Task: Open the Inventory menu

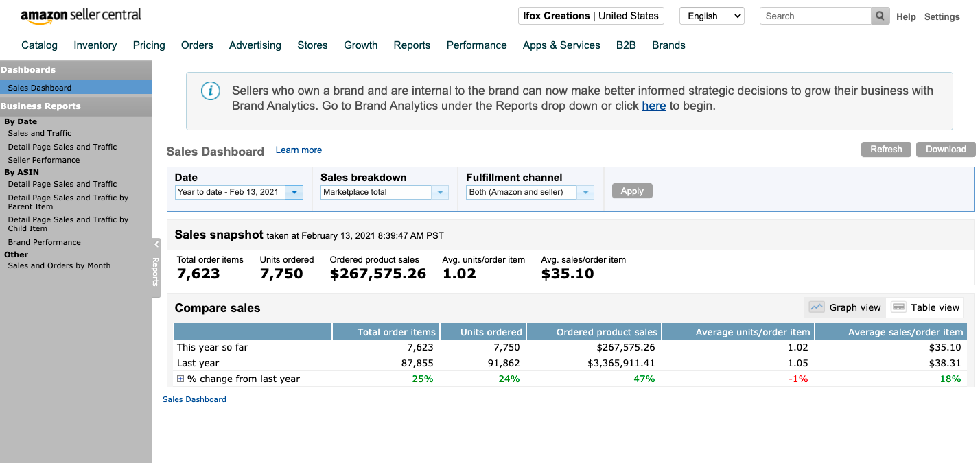Action: click(x=95, y=45)
